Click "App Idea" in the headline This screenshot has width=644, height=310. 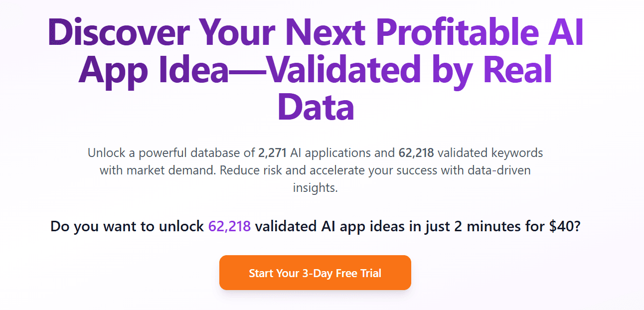coord(153,71)
